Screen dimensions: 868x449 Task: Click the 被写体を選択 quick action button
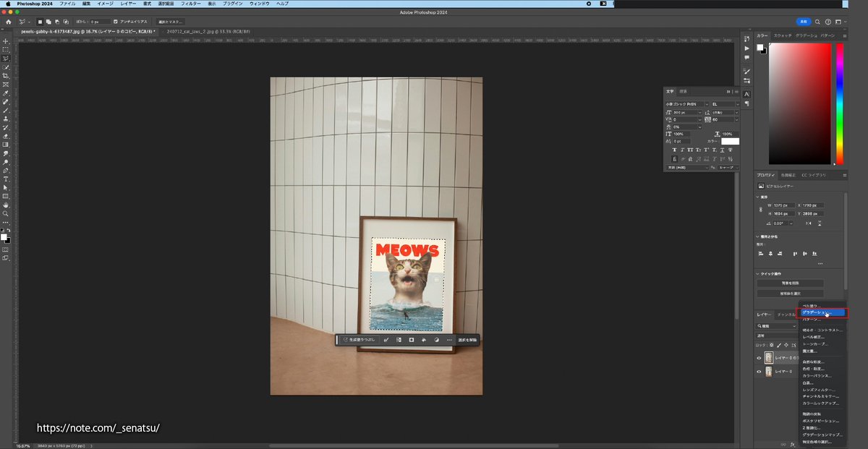pyautogui.click(x=790, y=294)
